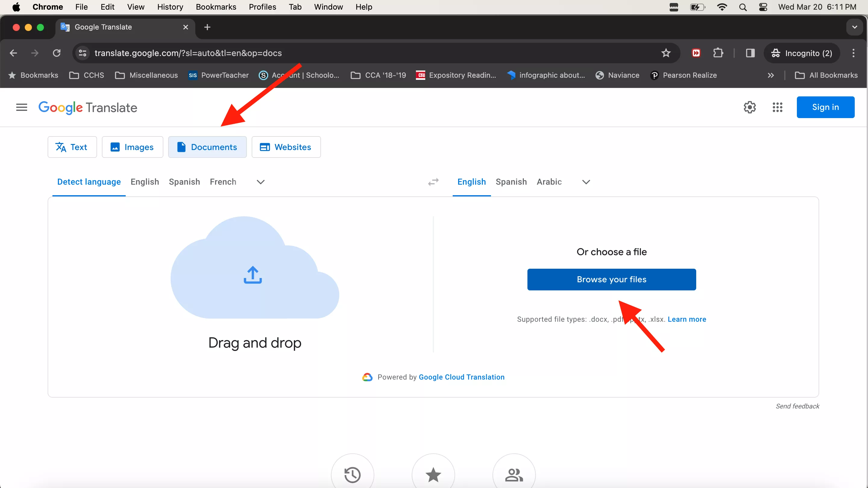Switch to the Websites translation tab
Image resolution: width=868 pixels, height=488 pixels.
(286, 147)
